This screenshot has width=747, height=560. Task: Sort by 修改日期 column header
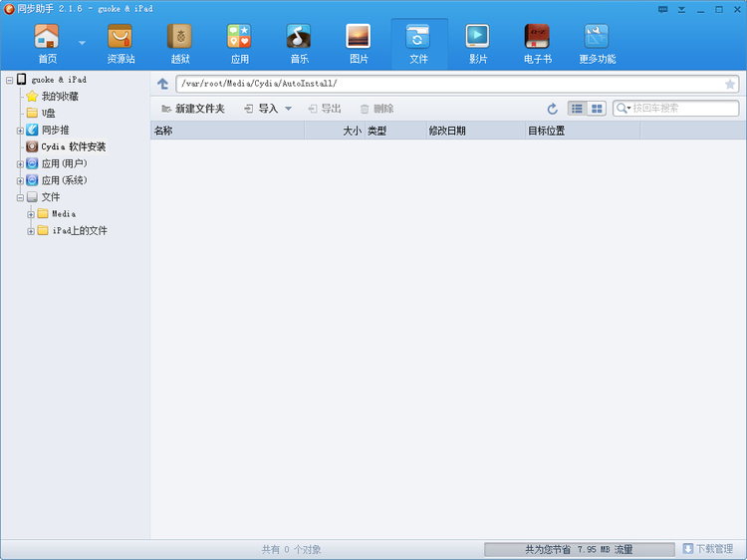[475, 131]
